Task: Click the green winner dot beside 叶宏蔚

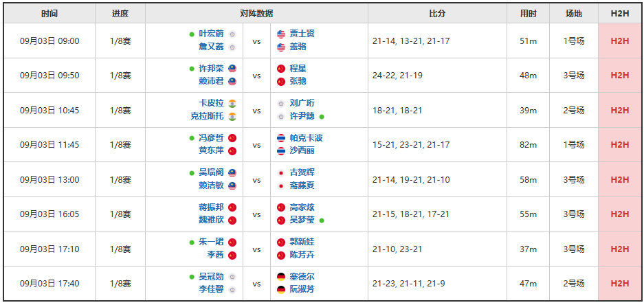Action: click(191, 34)
